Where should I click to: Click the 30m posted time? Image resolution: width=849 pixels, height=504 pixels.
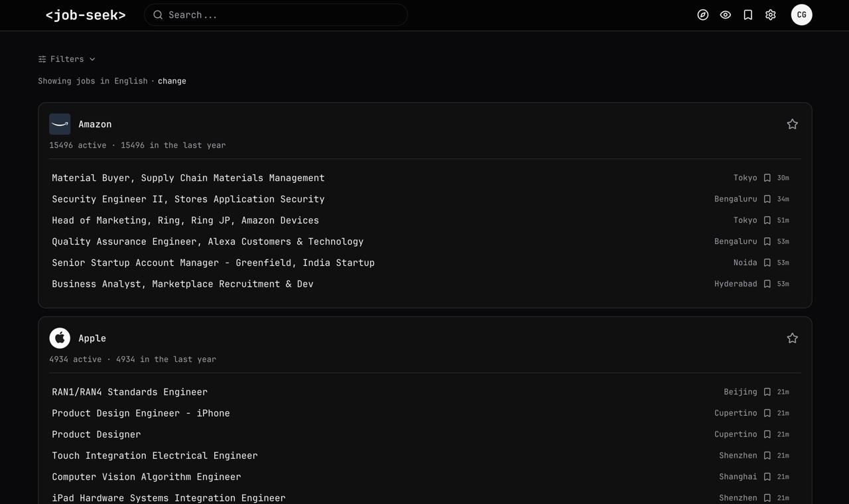coord(783,178)
